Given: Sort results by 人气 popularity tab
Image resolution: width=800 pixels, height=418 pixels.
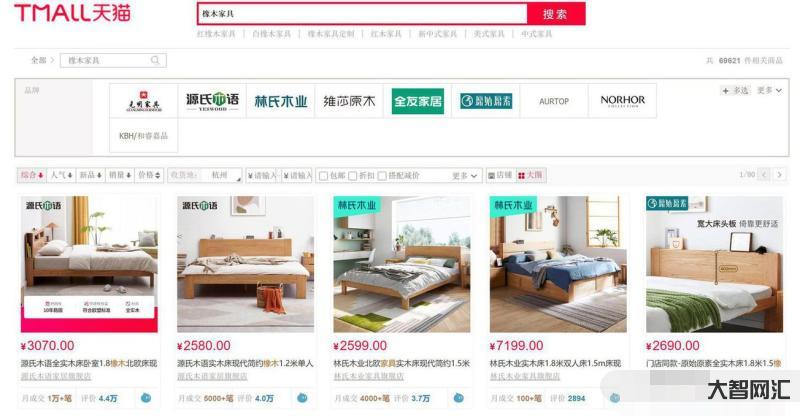Looking at the screenshot, I should coord(62,175).
